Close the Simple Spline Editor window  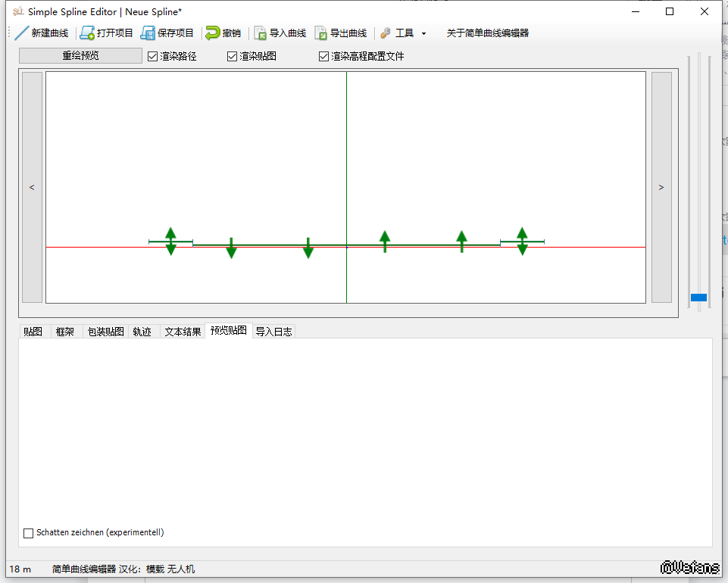click(705, 11)
